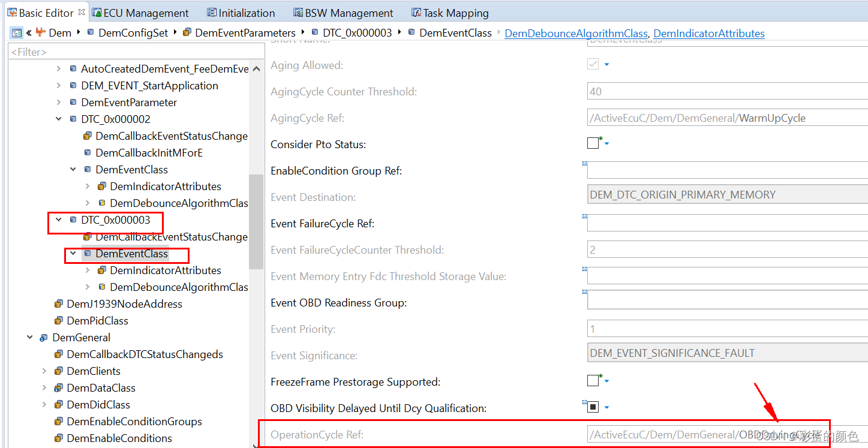The height and width of the screenshot is (448, 868).
Task: Toggle the Aging Allowed checkbox
Action: point(593,64)
